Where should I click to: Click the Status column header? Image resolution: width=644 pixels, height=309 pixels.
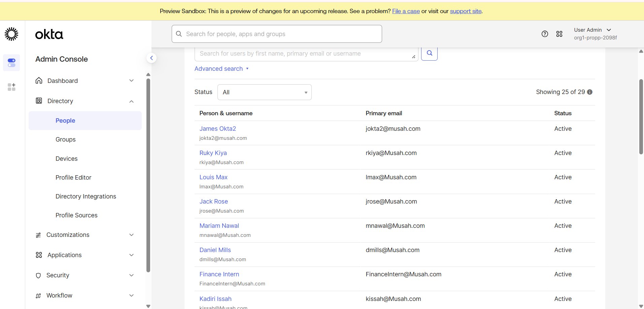click(563, 113)
